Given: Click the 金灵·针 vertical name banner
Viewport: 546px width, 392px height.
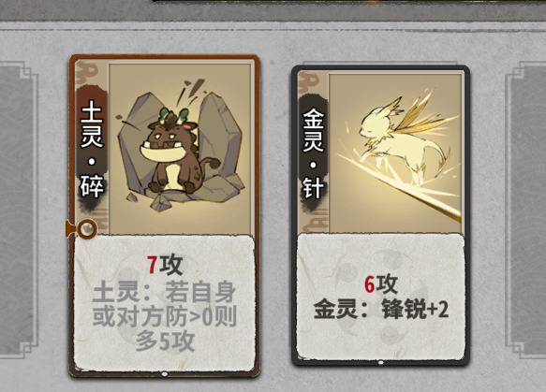Looking at the screenshot, I should pos(313,153).
